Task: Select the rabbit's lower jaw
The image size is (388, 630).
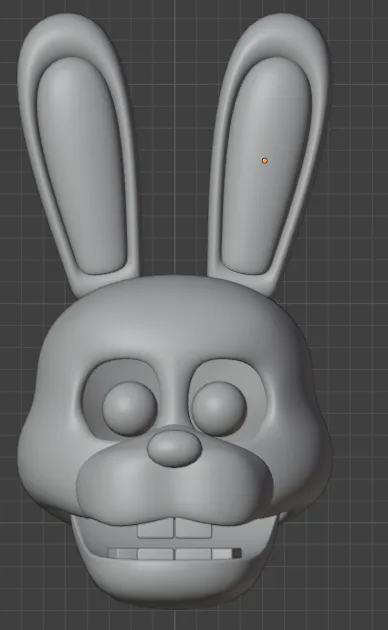Action: 173,579
